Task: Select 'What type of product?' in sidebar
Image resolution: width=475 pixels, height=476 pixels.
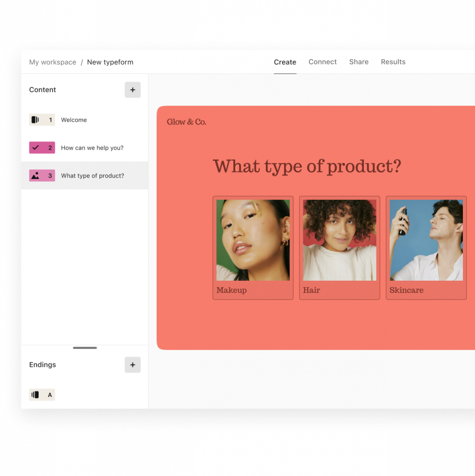Action: coord(92,176)
